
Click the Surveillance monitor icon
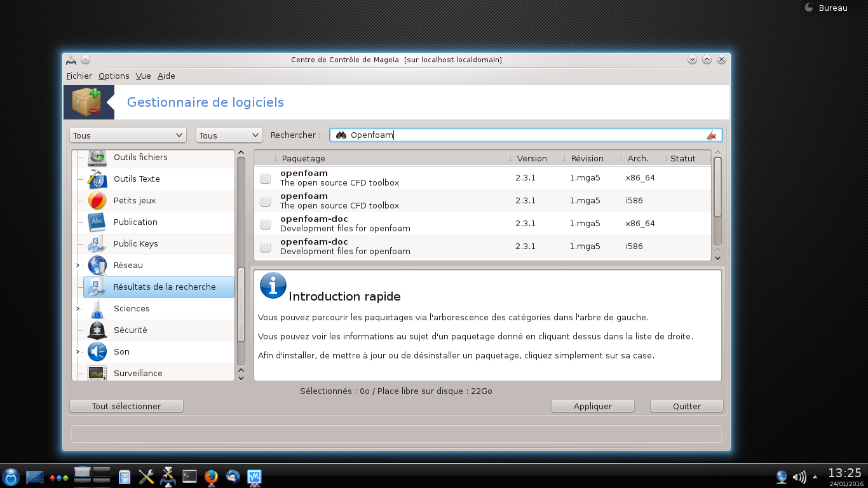(97, 373)
